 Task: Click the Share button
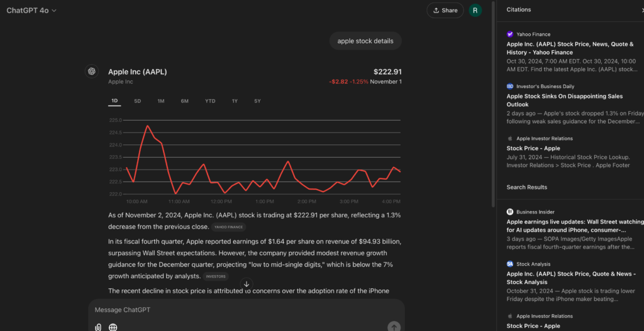pyautogui.click(x=445, y=10)
